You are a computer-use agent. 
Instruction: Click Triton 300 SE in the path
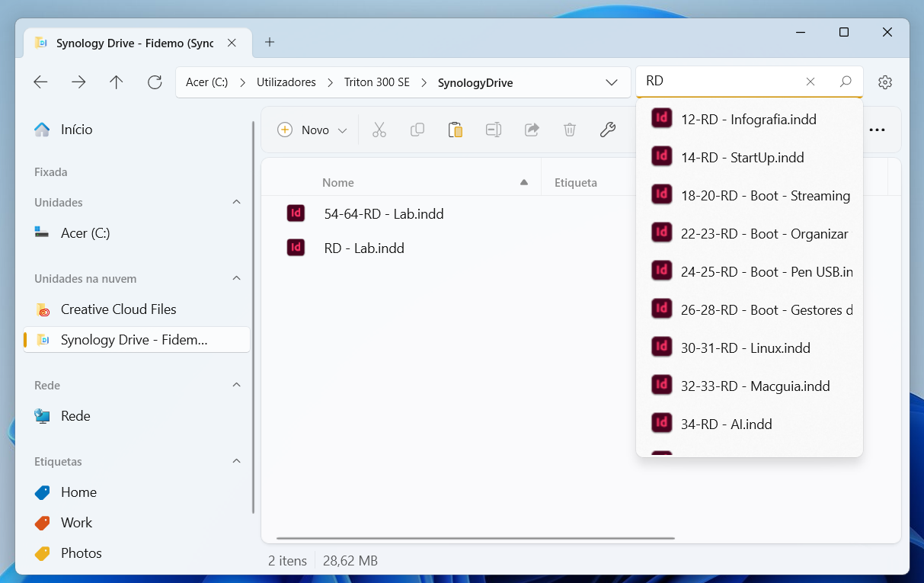377,82
